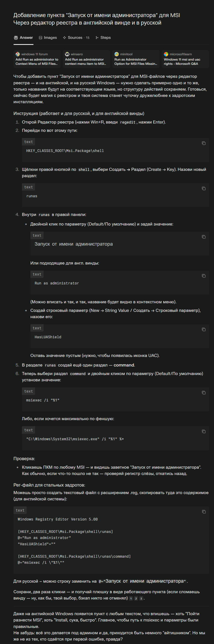This screenshot has width=214, height=644.
Task: Click citation badge number 2
Action: coord(136,598)
